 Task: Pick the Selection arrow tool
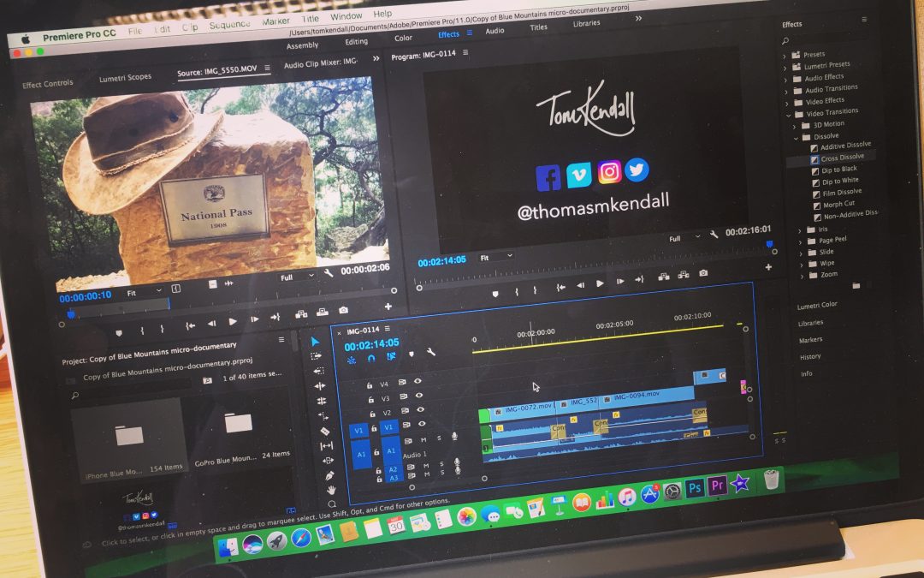314,342
